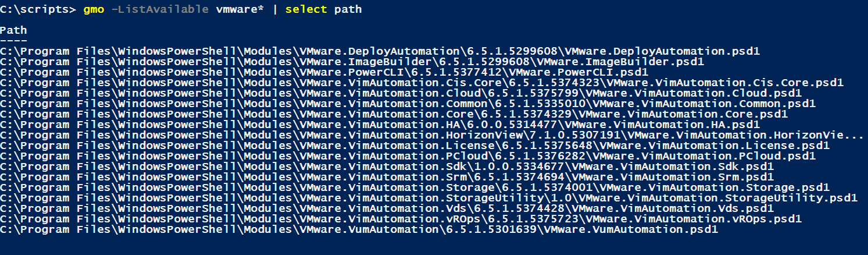Click the VMware.VimAutomation.Storage.psd1 path line

(x=415, y=187)
